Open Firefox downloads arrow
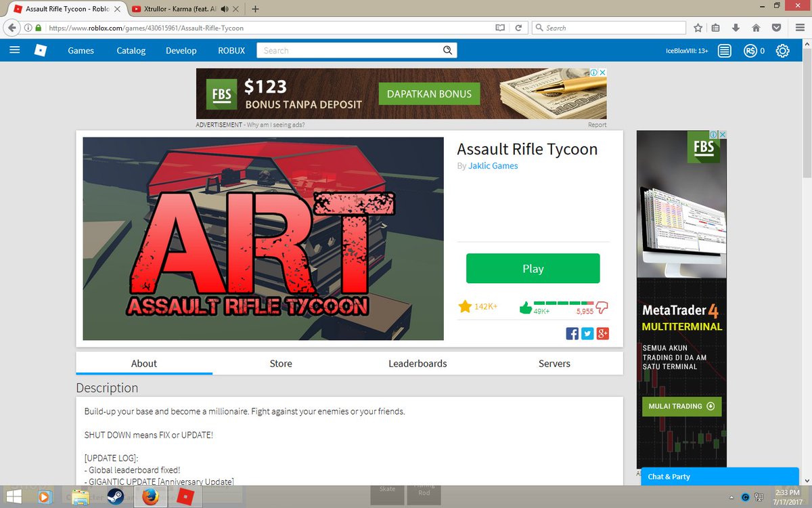The height and width of the screenshot is (508, 812). (x=736, y=28)
